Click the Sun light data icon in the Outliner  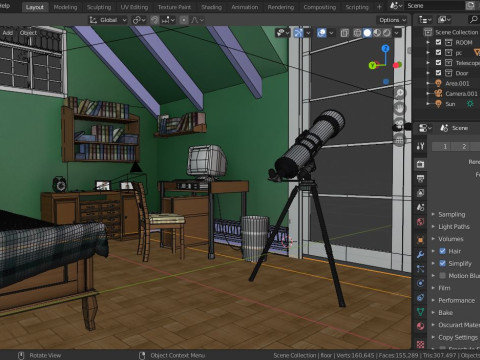470,104
